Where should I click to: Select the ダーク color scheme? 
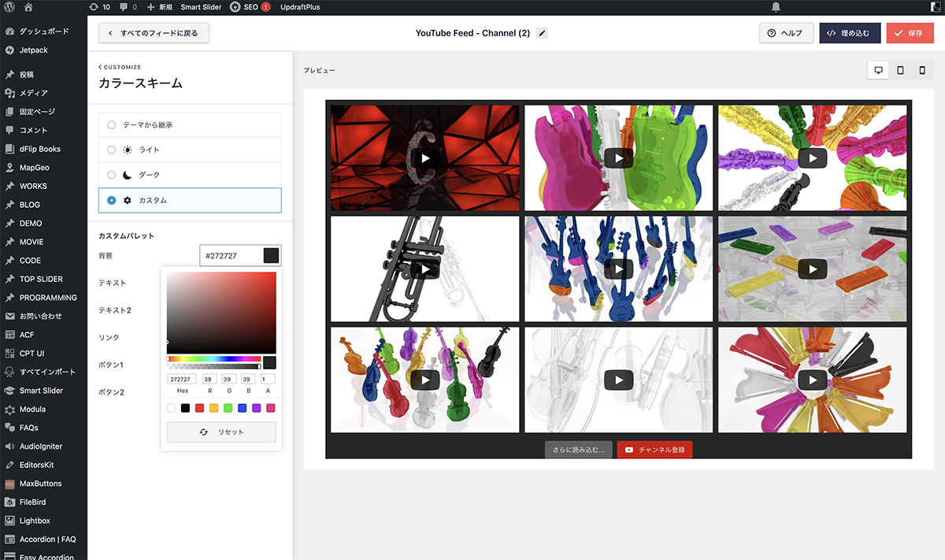[x=111, y=175]
